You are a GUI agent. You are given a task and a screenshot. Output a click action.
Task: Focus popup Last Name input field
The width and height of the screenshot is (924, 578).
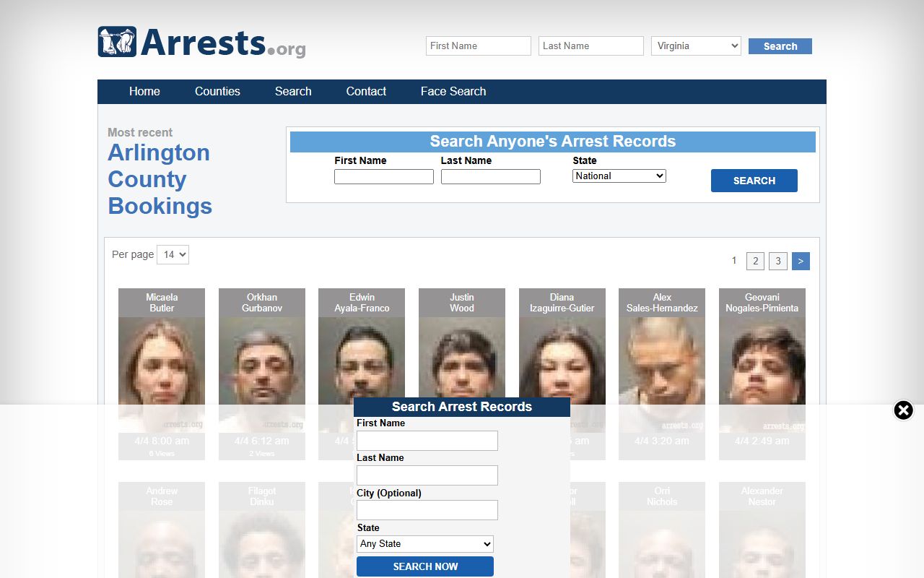tap(427, 475)
